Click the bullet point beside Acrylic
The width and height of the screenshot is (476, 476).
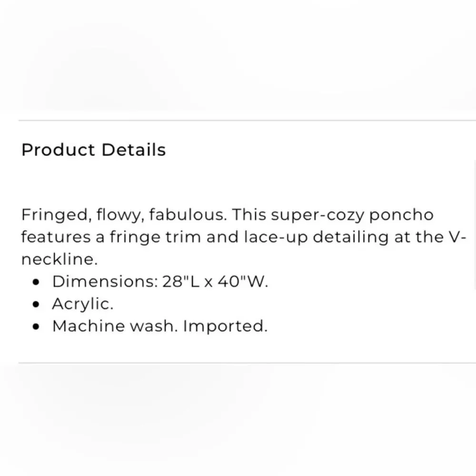[x=36, y=304]
